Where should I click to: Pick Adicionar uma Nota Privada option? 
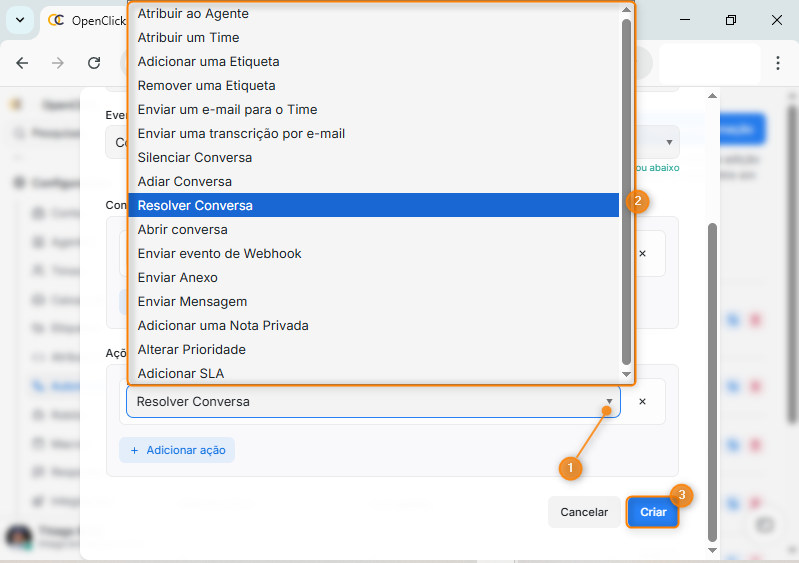pyautogui.click(x=223, y=325)
